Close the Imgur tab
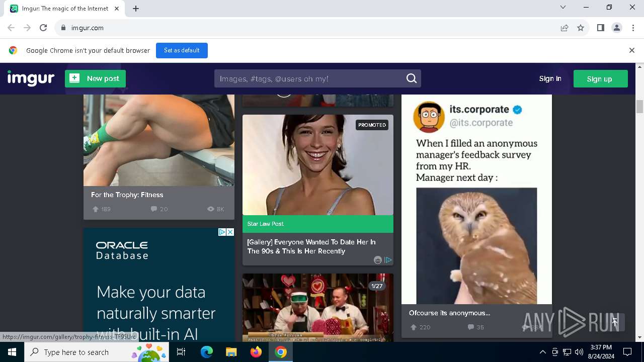 (x=117, y=8)
